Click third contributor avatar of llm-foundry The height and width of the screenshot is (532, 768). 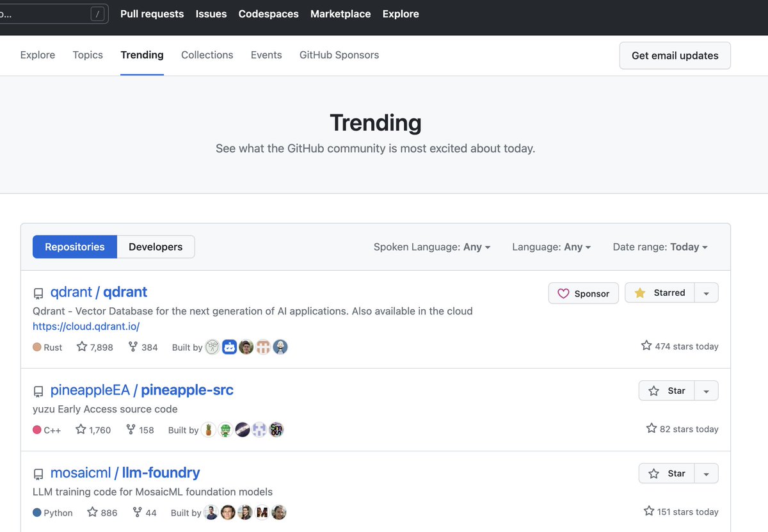[x=244, y=512]
